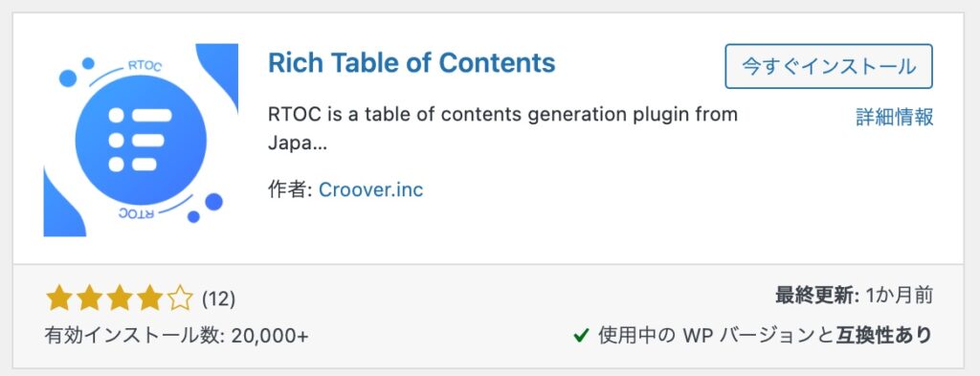
Task: Click the 今すぐインストール button
Action: pos(829,66)
